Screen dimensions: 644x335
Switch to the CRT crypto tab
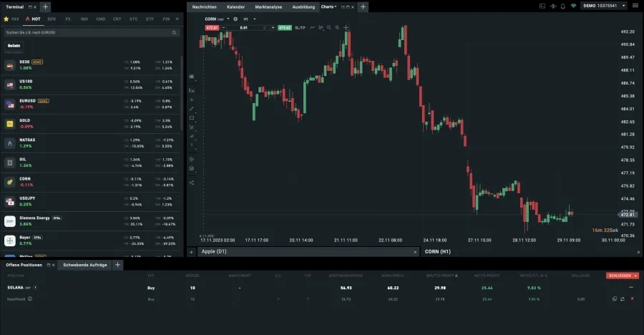pos(117,19)
